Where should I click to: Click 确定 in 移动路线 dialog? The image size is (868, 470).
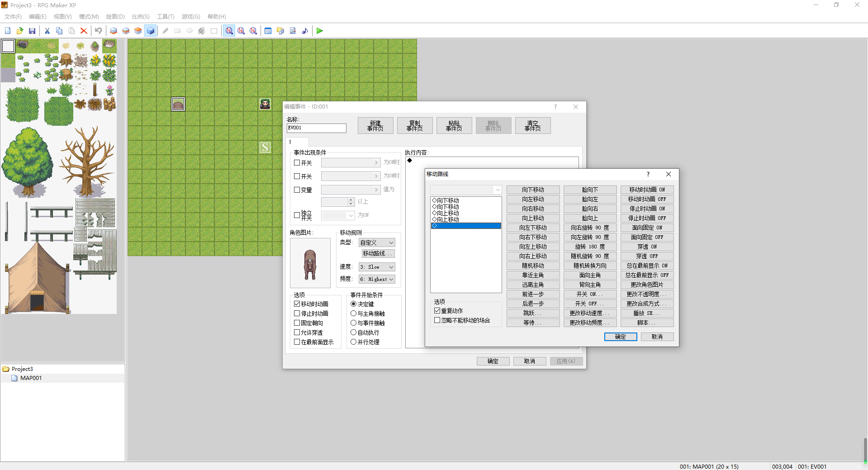click(621, 337)
